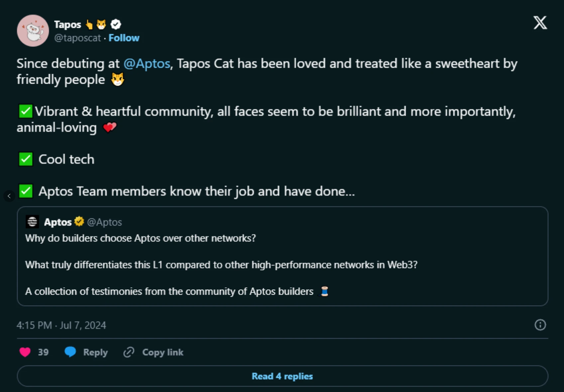Viewport: 564px width, 392px height.
Task: Click the Tapos verified badge
Action: tap(116, 24)
